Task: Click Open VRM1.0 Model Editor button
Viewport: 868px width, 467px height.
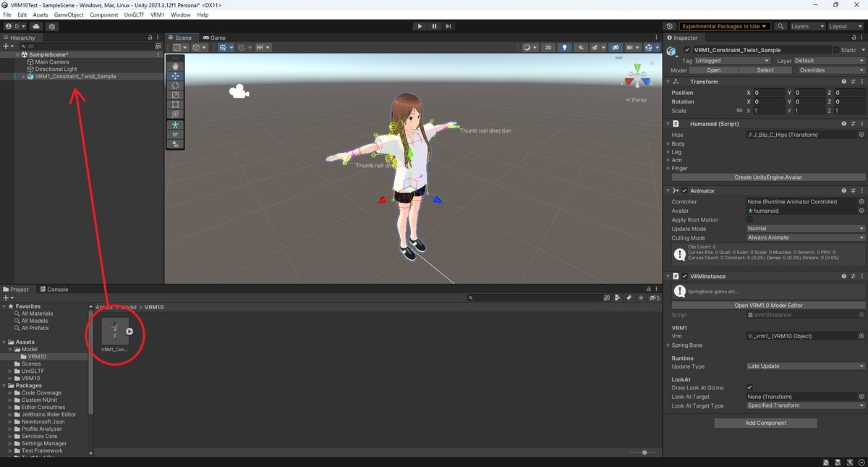Action: 767,306
